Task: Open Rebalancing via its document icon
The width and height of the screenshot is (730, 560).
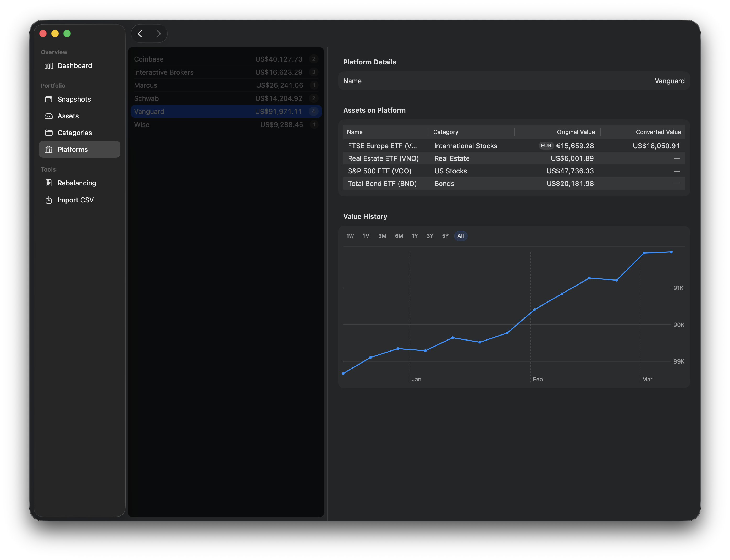Action: click(x=49, y=183)
